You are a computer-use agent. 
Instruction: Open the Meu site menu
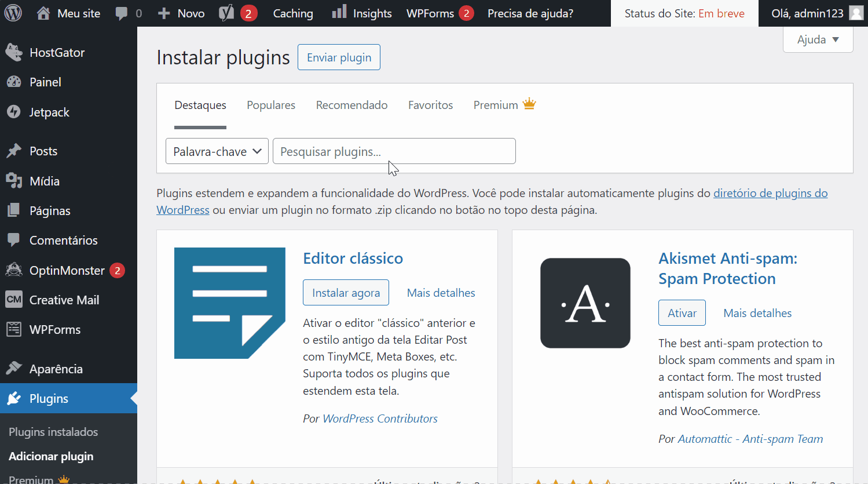[68, 13]
